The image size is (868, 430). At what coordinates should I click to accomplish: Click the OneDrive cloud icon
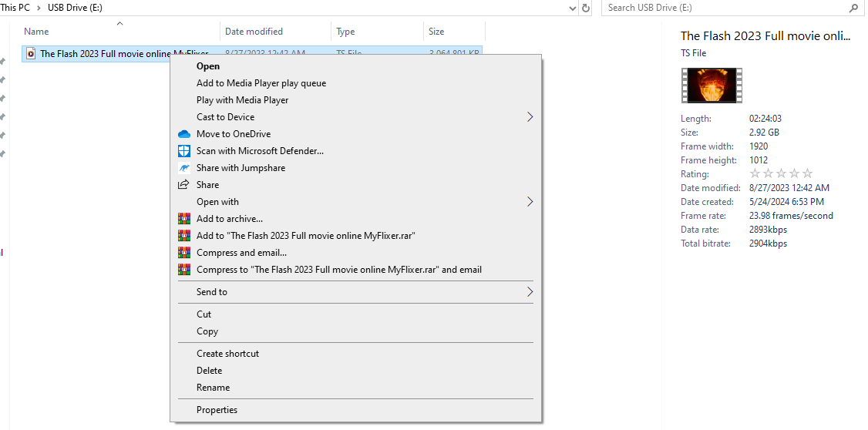point(183,134)
